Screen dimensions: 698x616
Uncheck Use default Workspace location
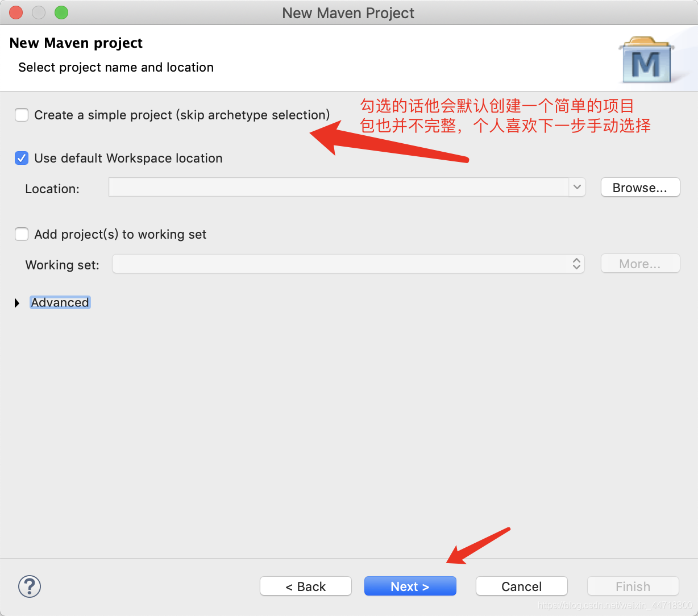coord(22,158)
